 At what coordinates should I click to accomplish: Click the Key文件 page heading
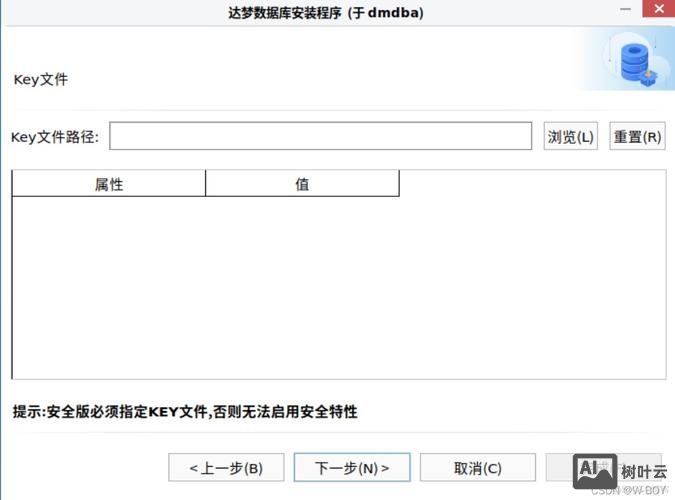click(41, 80)
